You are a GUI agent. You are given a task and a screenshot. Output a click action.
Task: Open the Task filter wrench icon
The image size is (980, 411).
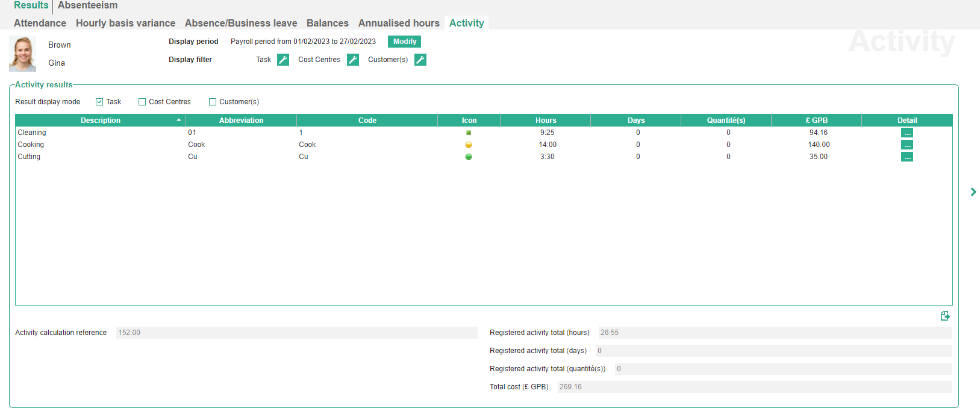tap(283, 60)
